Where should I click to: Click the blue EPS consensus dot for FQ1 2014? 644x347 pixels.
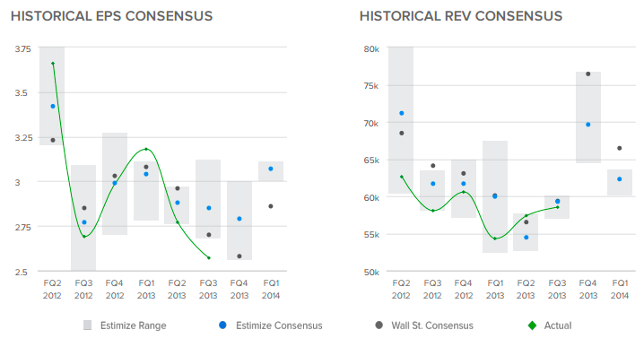(x=271, y=169)
